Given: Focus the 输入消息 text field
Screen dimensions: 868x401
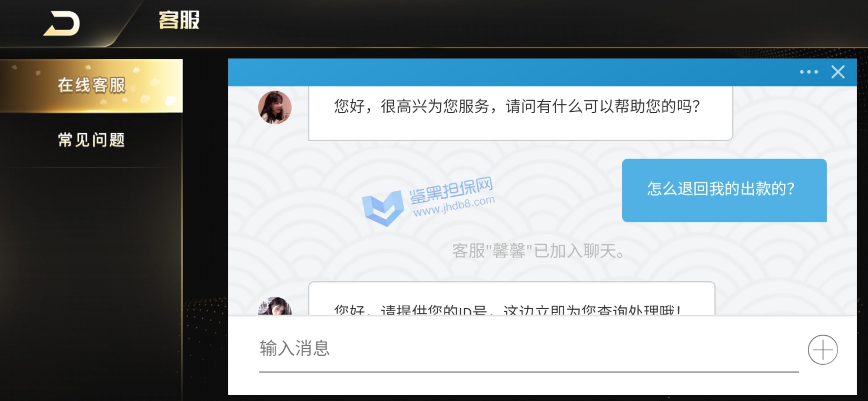Looking at the screenshot, I should tap(529, 348).
